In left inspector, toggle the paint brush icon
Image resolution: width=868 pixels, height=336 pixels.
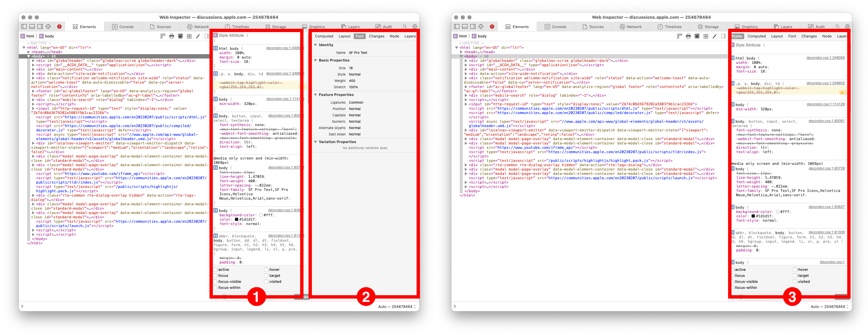pyautogui.click(x=198, y=36)
